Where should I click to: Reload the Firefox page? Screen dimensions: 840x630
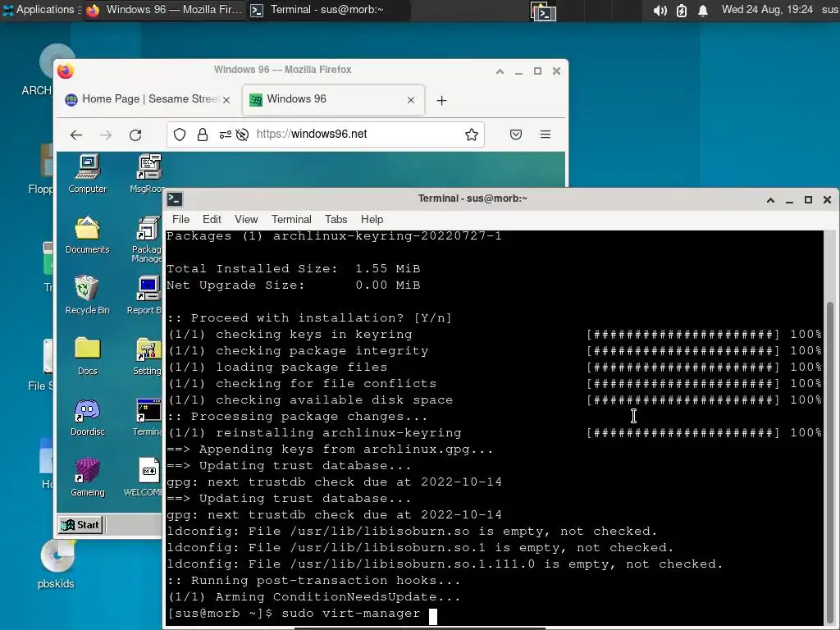135,135
